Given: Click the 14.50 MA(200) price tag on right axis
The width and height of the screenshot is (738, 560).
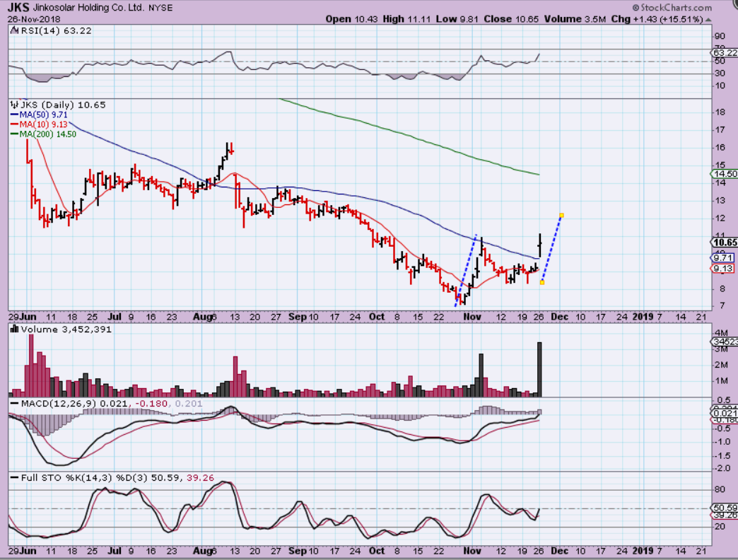Looking at the screenshot, I should tap(725, 174).
